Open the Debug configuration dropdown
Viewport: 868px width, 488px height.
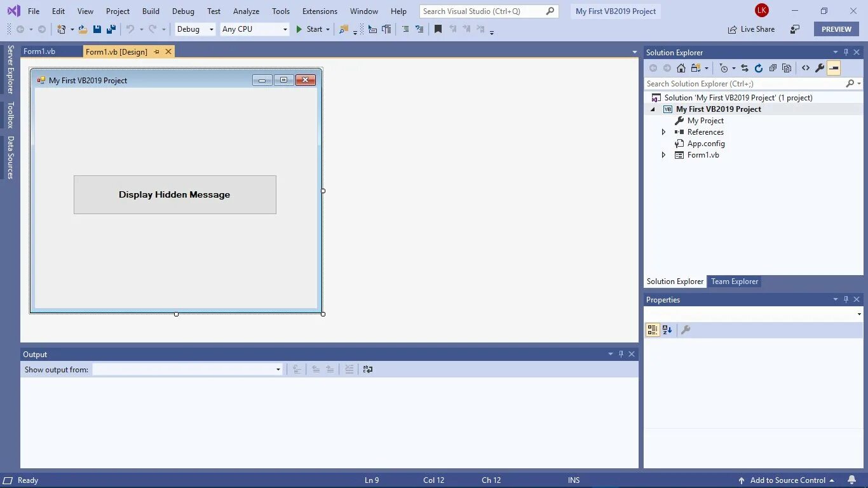tap(212, 29)
